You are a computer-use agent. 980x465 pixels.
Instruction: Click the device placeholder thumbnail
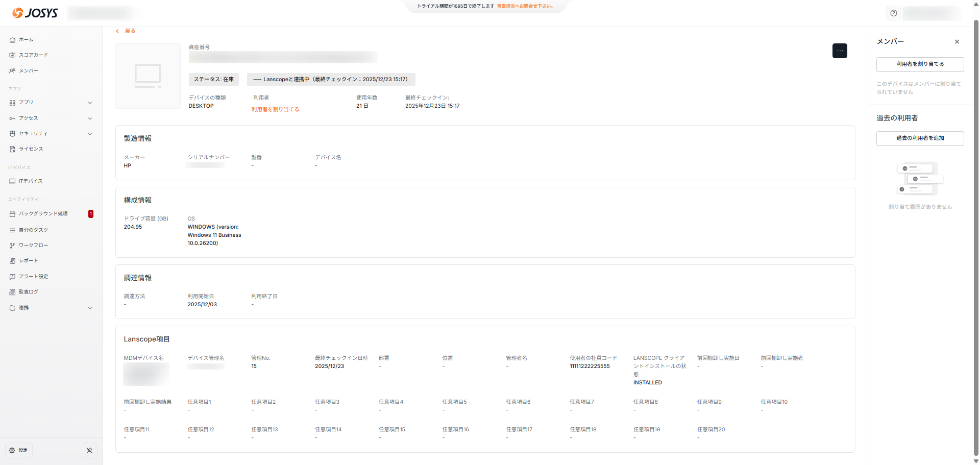[x=148, y=76]
